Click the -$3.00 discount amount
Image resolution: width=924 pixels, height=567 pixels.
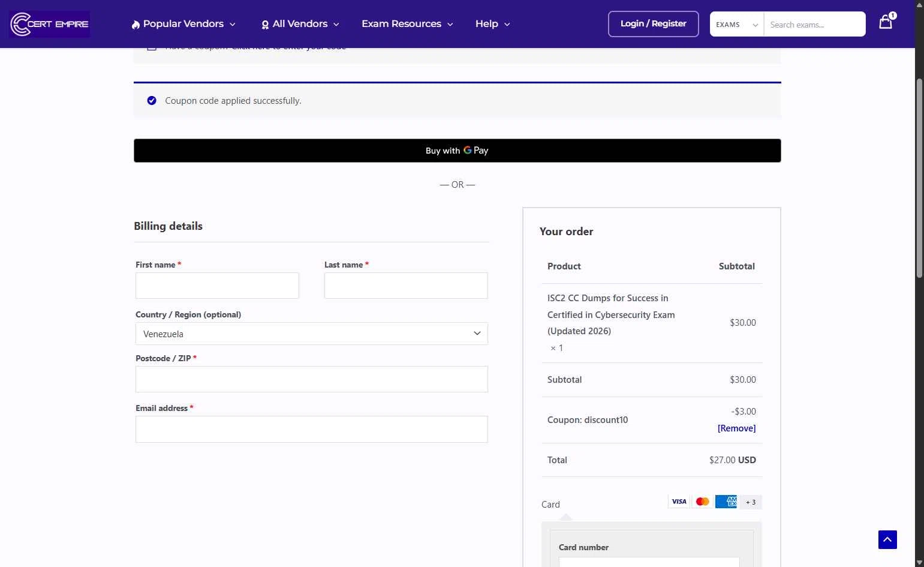pyautogui.click(x=744, y=412)
